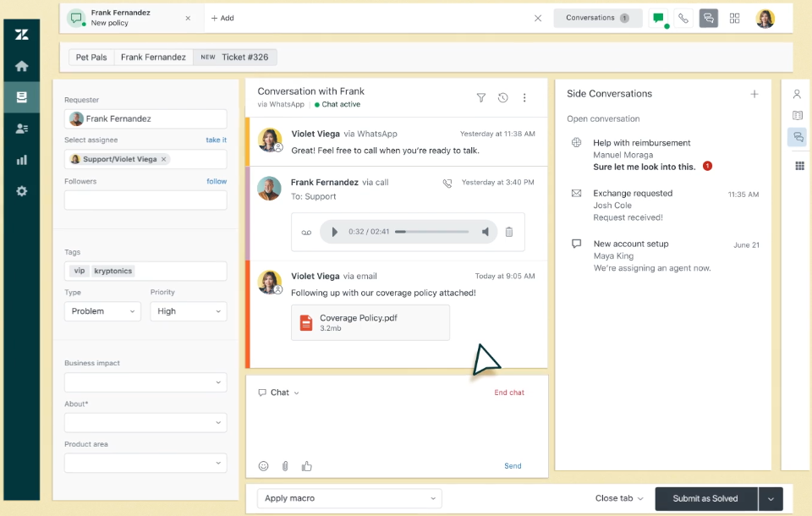Open the Type dropdown showing Problem
812x516 pixels.
[102, 311]
